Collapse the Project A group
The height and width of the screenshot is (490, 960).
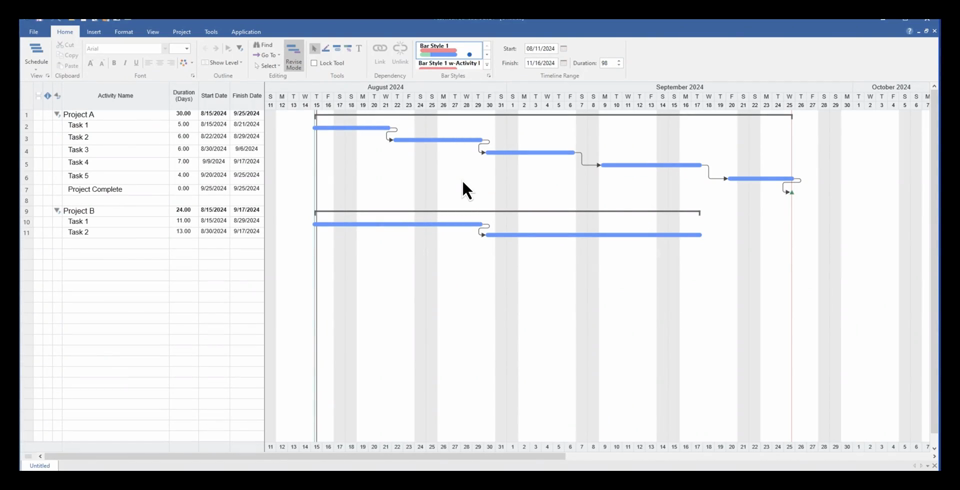click(x=57, y=115)
